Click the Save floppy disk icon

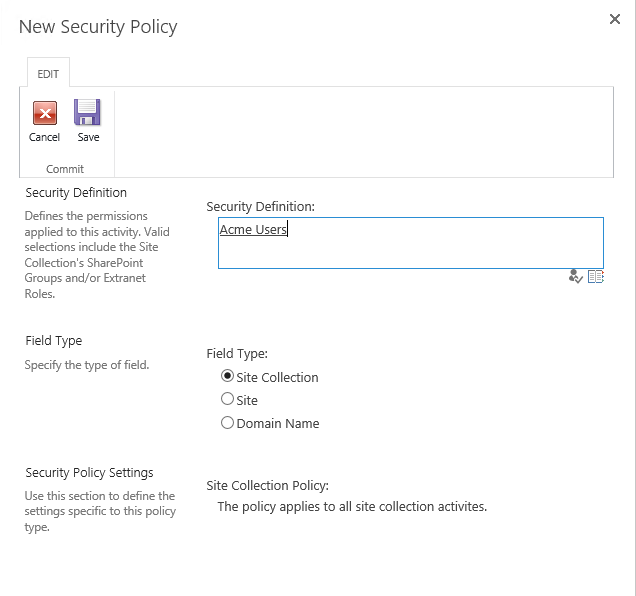(x=88, y=112)
